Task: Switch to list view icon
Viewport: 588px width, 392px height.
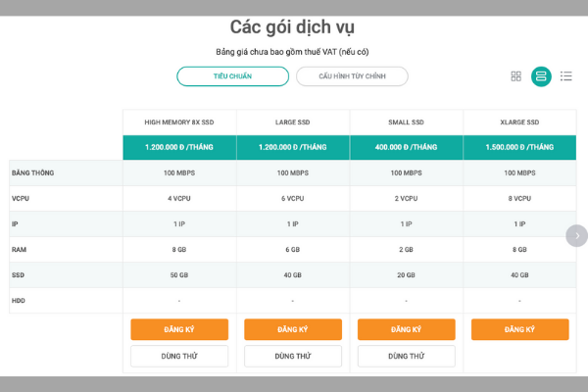Action: (x=566, y=76)
